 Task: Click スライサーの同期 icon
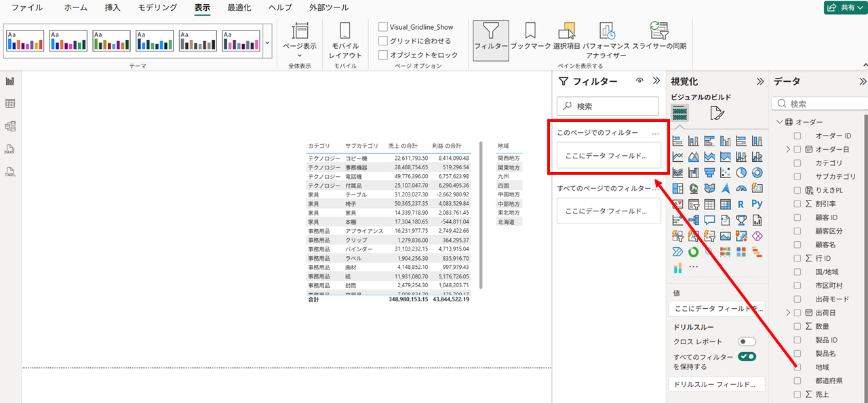(x=659, y=37)
